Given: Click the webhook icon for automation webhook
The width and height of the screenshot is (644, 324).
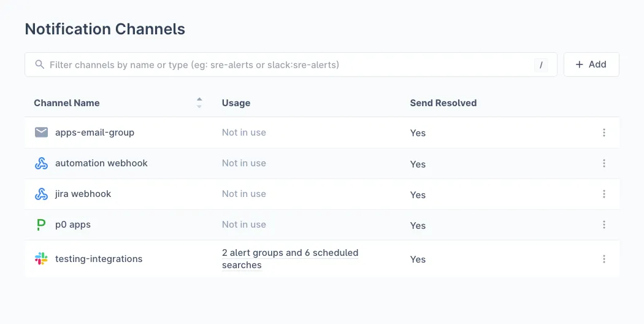Looking at the screenshot, I should [41, 163].
